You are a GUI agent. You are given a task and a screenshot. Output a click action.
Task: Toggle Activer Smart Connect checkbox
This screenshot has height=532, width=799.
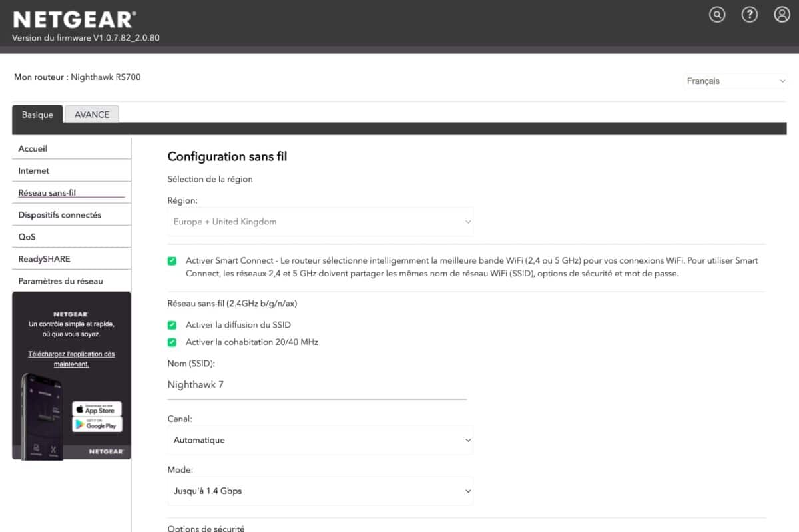(x=172, y=261)
